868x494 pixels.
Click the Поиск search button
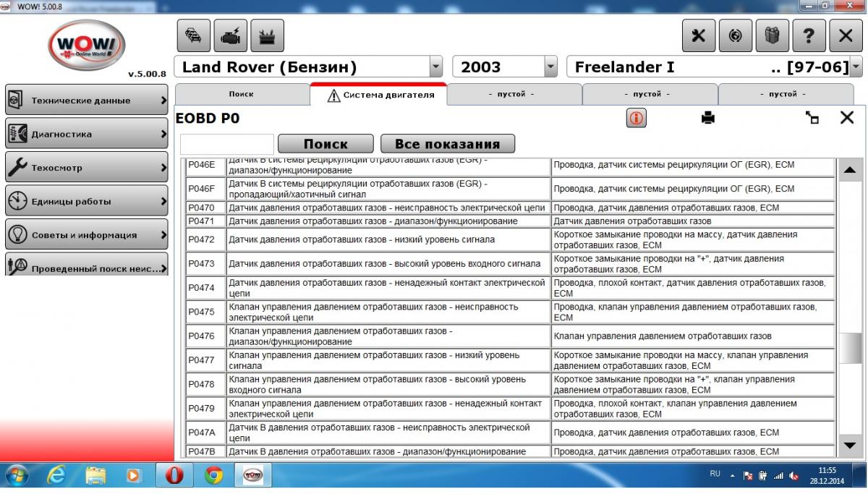point(325,143)
